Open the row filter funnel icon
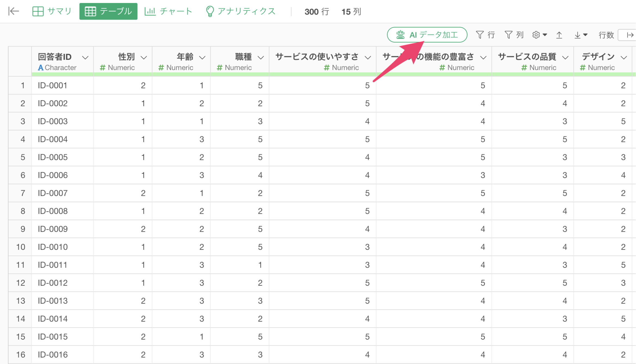The height and width of the screenshot is (364, 636). point(480,35)
